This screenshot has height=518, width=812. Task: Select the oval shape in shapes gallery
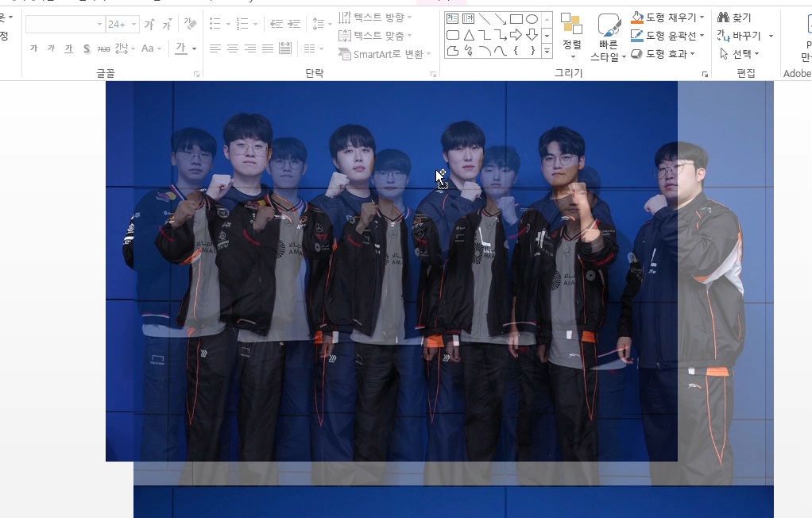[x=532, y=18]
